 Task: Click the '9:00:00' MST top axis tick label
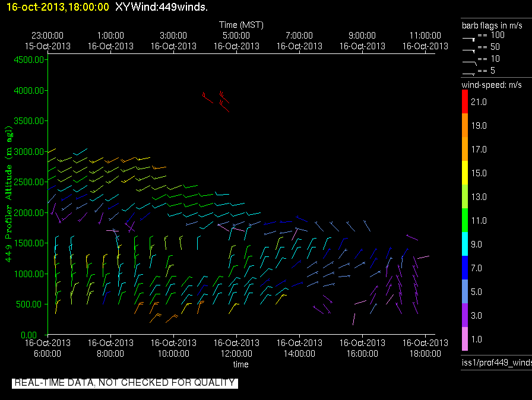point(362,36)
